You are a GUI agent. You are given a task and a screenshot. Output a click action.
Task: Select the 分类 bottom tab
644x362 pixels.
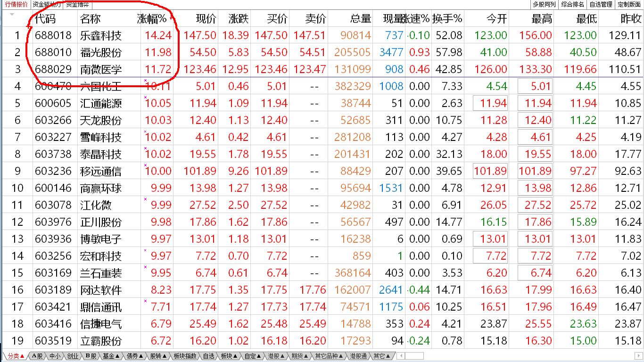pyautogui.click(x=15, y=356)
